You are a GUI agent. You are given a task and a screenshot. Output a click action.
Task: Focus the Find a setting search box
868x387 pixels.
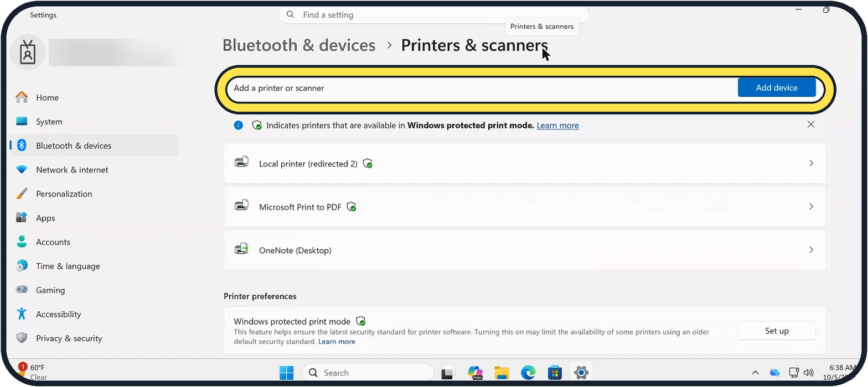tap(433, 15)
